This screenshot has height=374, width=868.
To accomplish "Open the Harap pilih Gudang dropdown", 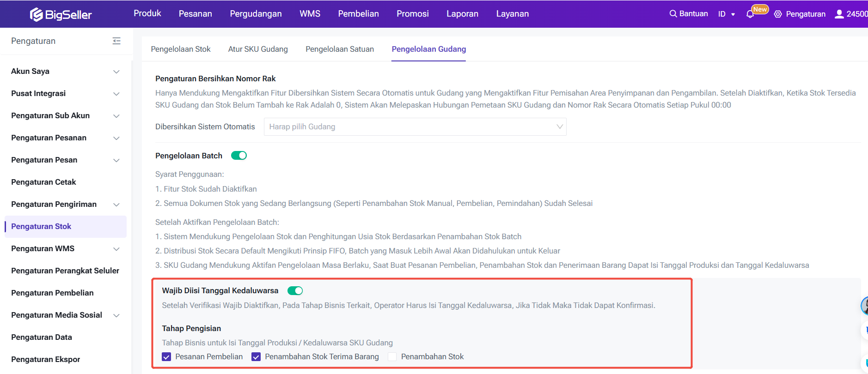I will [415, 127].
